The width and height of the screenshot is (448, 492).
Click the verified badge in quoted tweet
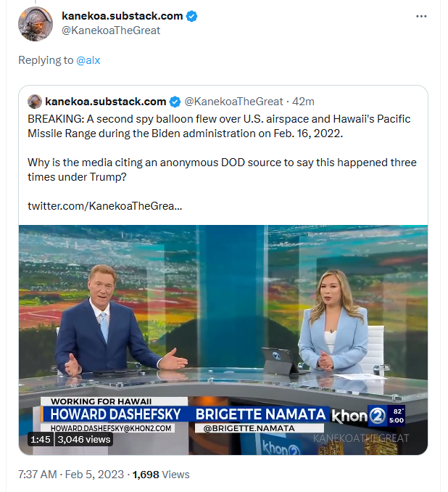click(x=175, y=102)
